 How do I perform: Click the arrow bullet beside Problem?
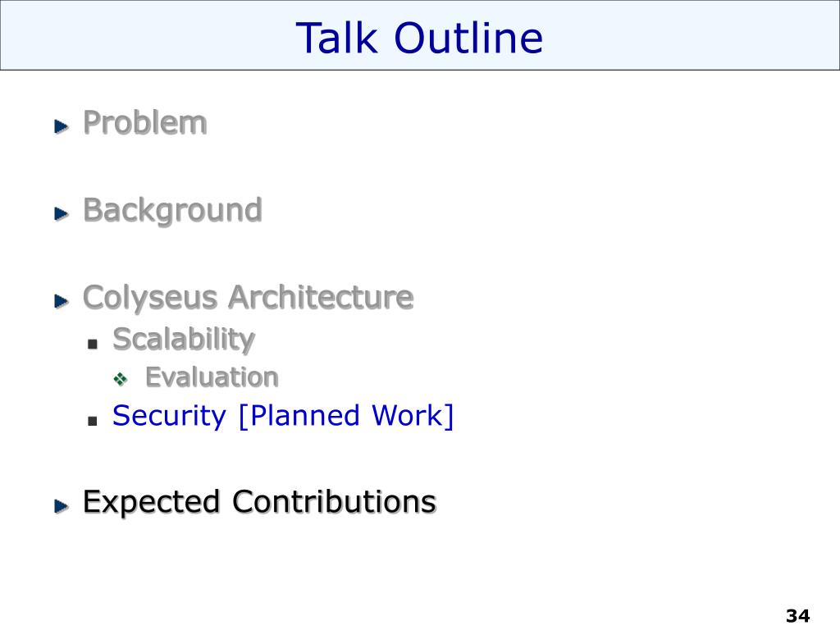click(62, 126)
